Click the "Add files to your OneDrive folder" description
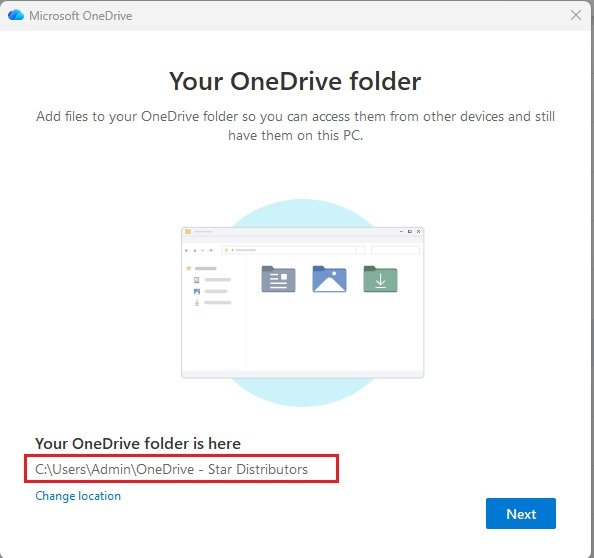 click(x=295, y=126)
